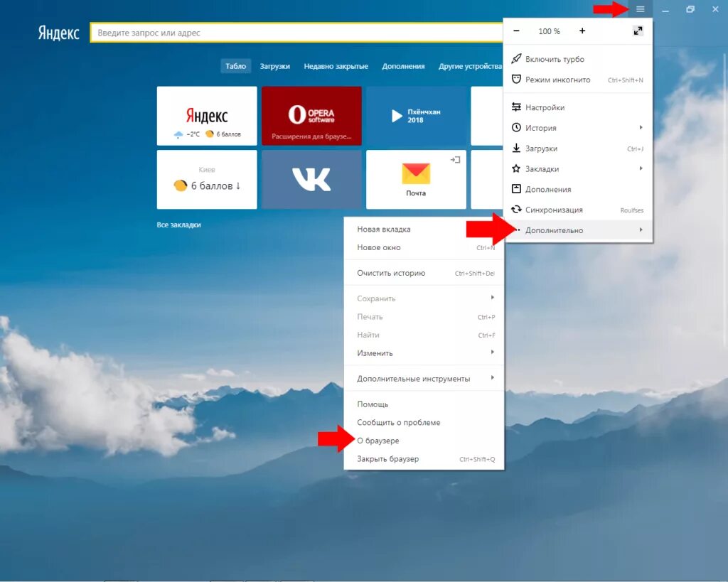Enter fullscreen mode via the expand icon
Screen dimensions: 728x582
point(638,31)
